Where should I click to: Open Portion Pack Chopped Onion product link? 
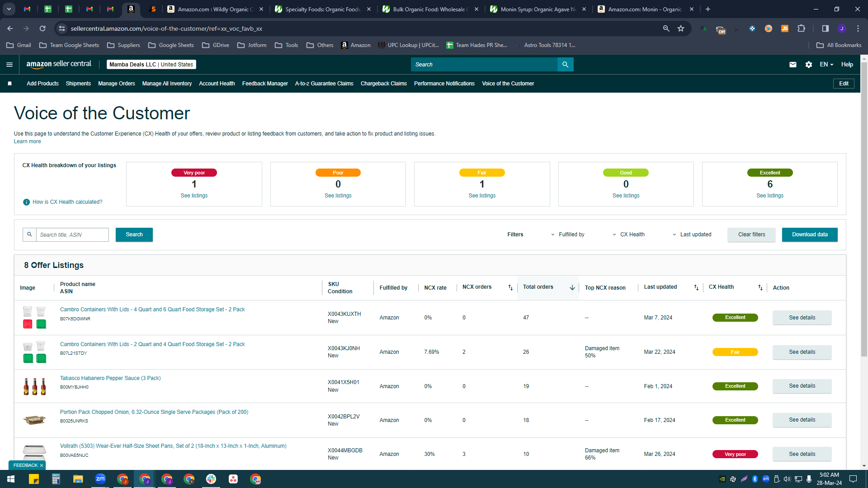(x=154, y=412)
